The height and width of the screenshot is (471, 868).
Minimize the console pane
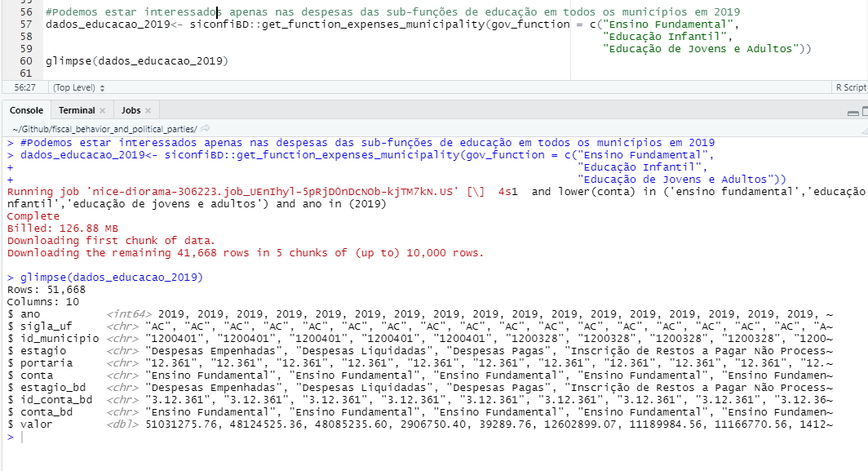click(x=853, y=113)
